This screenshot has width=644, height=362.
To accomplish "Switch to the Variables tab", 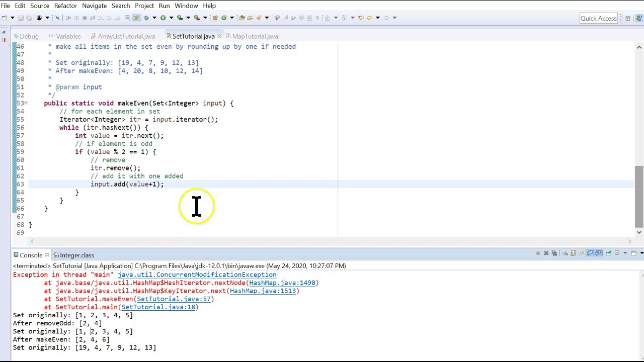I will pyautogui.click(x=64, y=36).
